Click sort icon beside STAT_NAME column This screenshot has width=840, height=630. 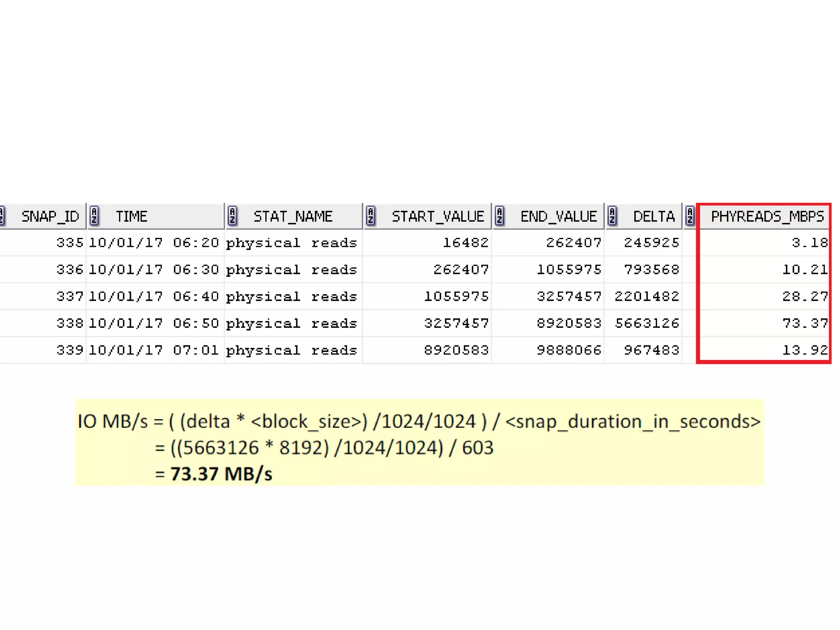(232, 216)
